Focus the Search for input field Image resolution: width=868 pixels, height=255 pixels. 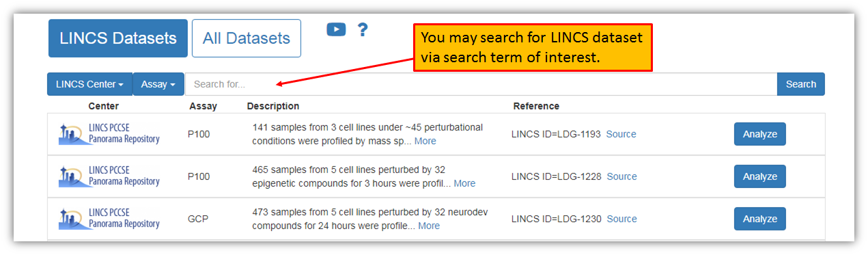pyautogui.click(x=481, y=84)
